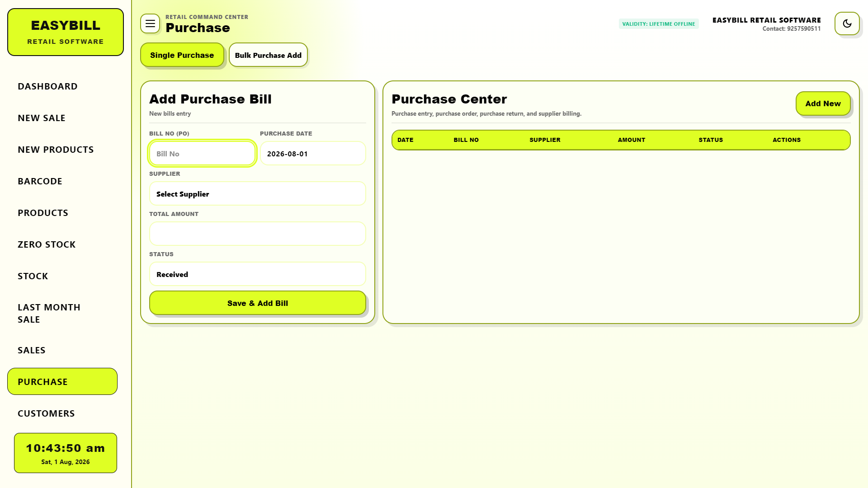This screenshot has height=488, width=868.
Task: Open the Sales page
Action: click(62, 350)
